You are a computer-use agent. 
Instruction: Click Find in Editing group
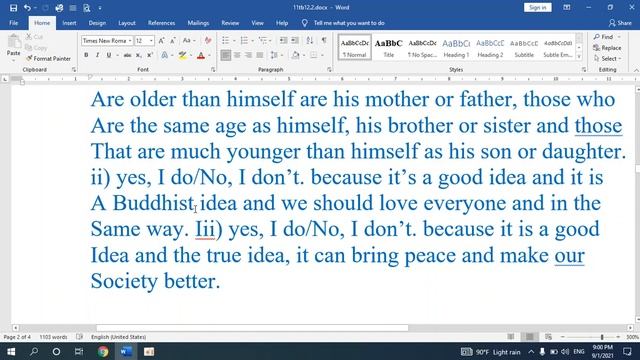click(604, 37)
